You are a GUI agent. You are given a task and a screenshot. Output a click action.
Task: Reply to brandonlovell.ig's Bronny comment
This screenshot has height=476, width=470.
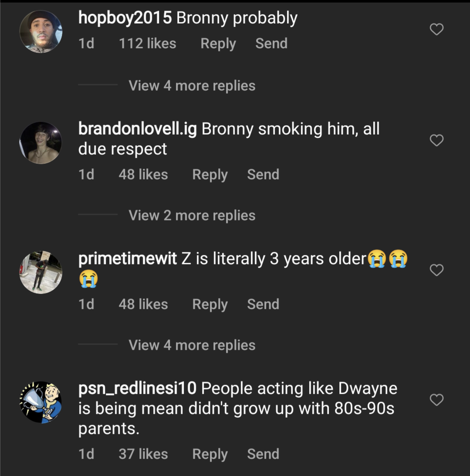(x=210, y=175)
